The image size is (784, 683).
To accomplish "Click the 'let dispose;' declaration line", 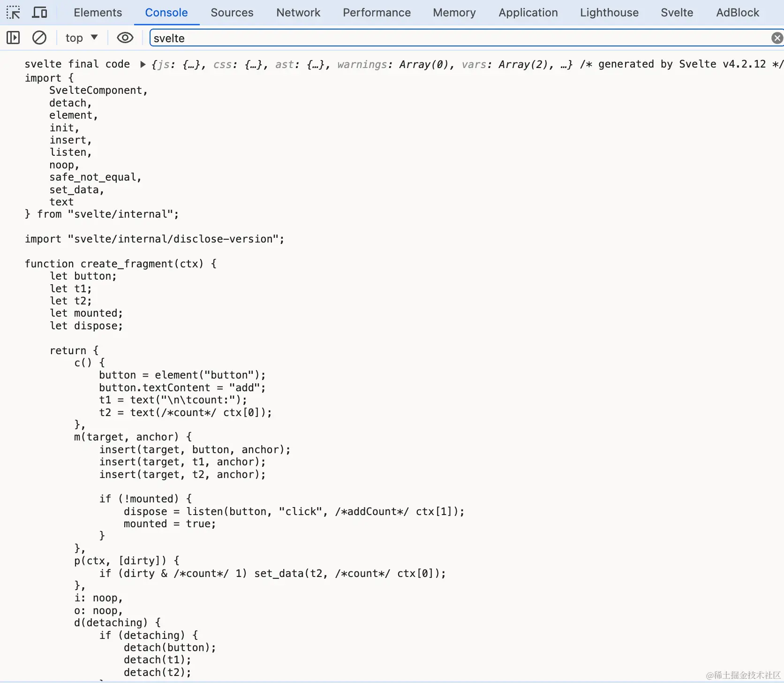I will pos(86,326).
